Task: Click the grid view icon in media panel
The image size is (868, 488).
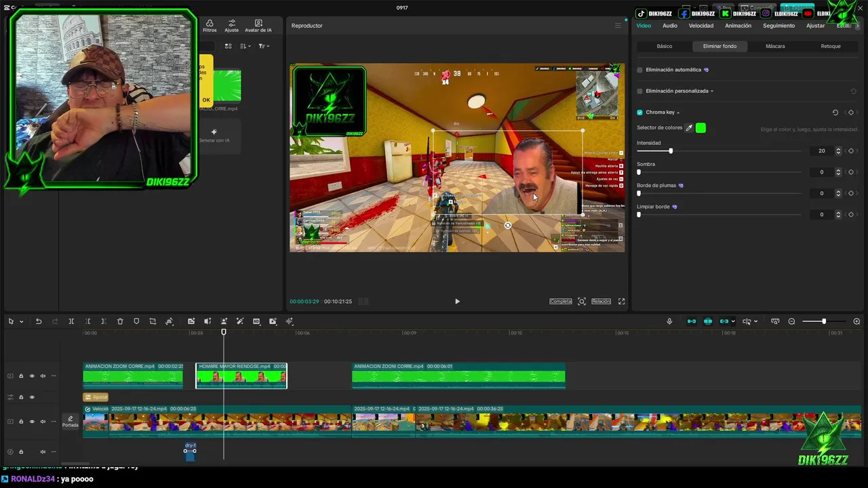Action: [228, 46]
